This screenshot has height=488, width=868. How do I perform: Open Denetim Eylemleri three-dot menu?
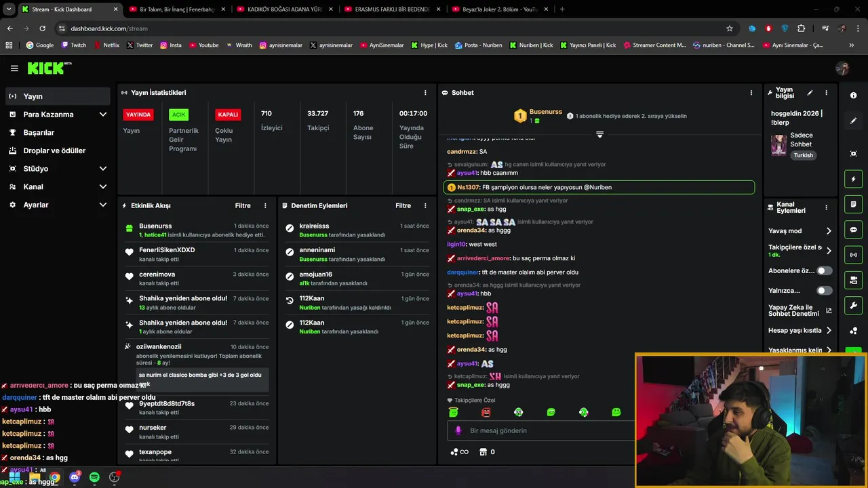(425, 205)
